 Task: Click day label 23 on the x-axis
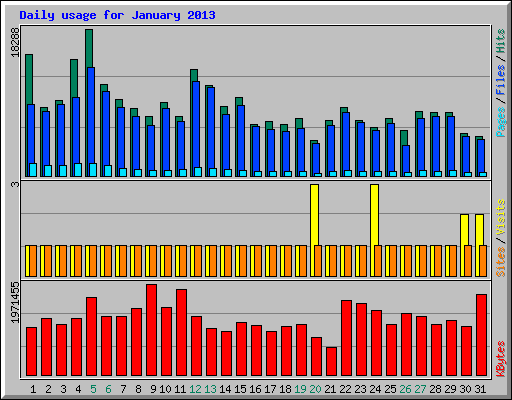[x=360, y=389]
